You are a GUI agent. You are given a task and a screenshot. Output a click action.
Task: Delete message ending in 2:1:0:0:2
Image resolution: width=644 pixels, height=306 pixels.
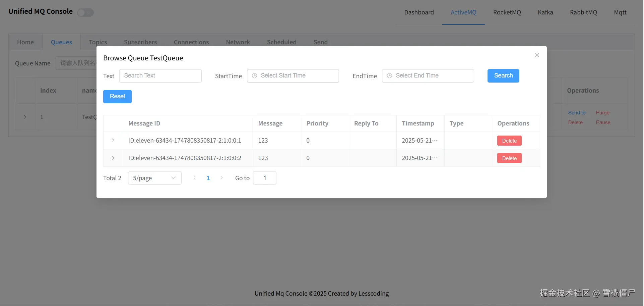pyautogui.click(x=509, y=158)
